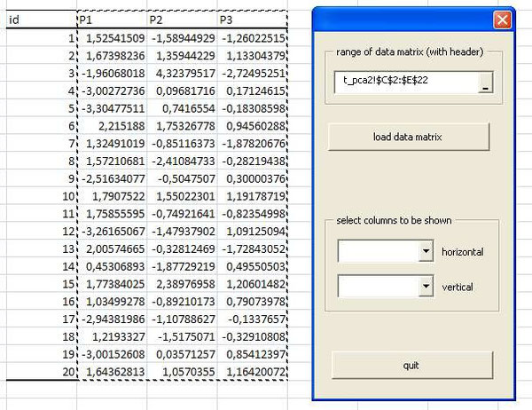
Task: Select cell with value -1,47937902
Action: tap(182, 232)
